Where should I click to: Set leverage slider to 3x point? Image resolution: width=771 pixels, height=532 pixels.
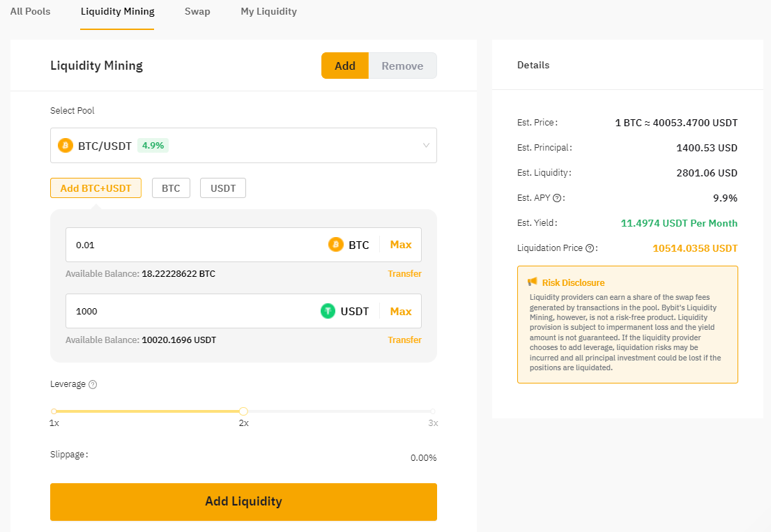point(433,411)
